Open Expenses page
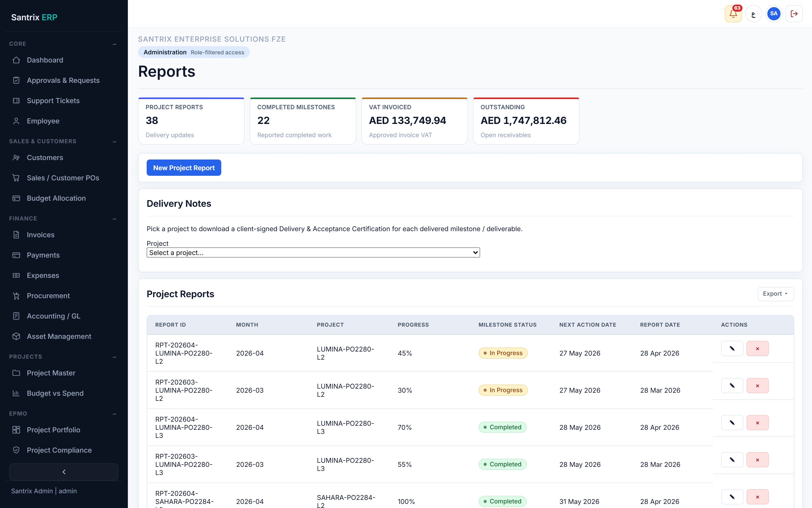This screenshot has width=812, height=508. coord(64,276)
